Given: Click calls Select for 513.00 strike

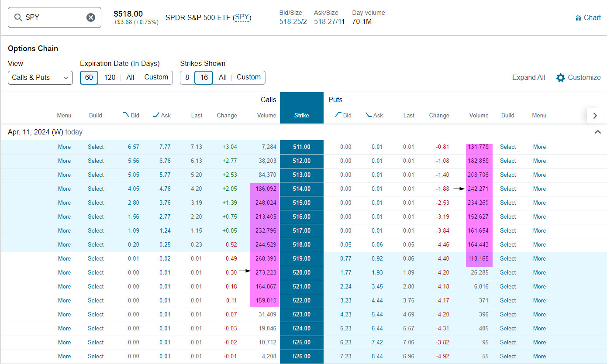Looking at the screenshot, I should click(96, 175).
